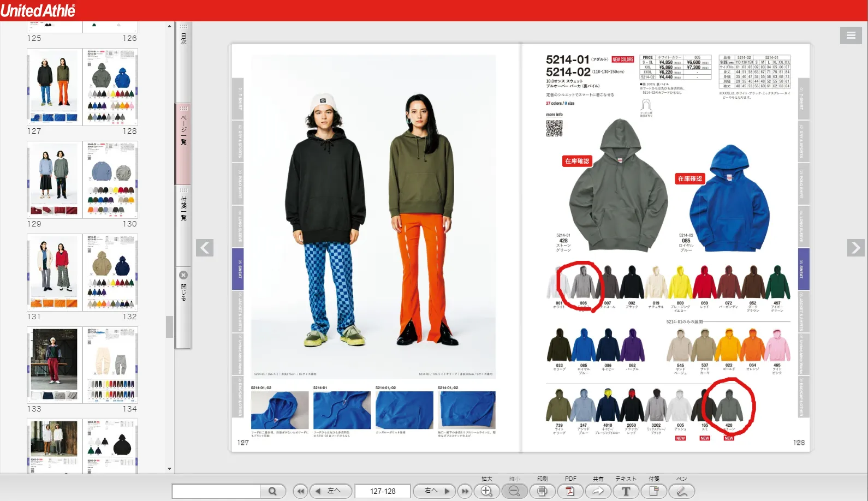868x501 pixels.
Task: Select 05 SWEAT tab on left page edge
Action: pyautogui.click(x=238, y=269)
